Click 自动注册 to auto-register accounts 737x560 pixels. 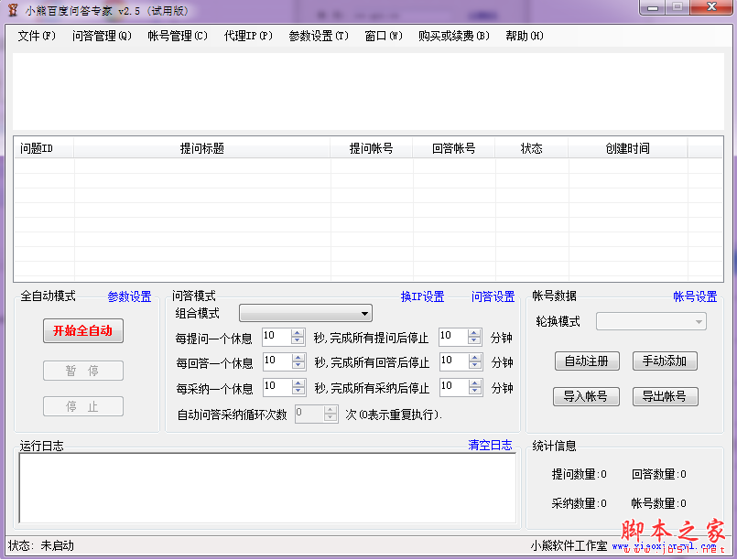586,361
